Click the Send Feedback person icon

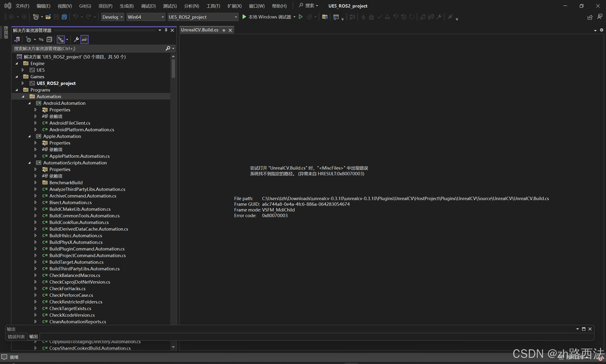coord(600,17)
